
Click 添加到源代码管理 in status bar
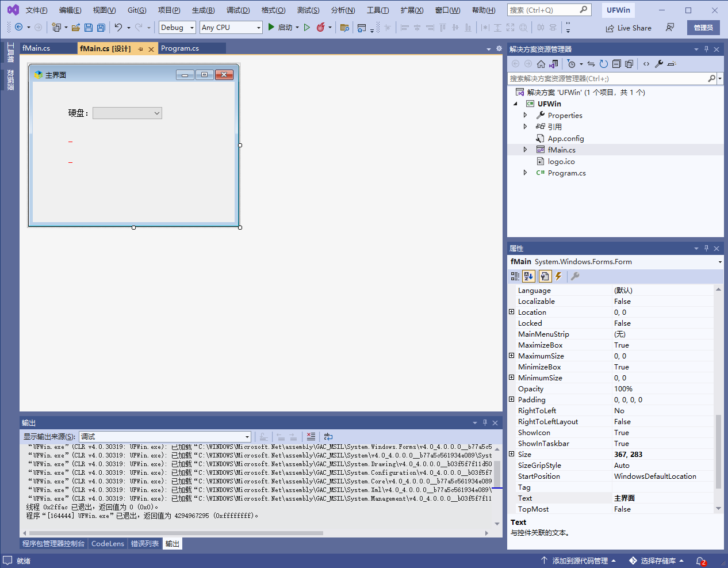tap(578, 561)
